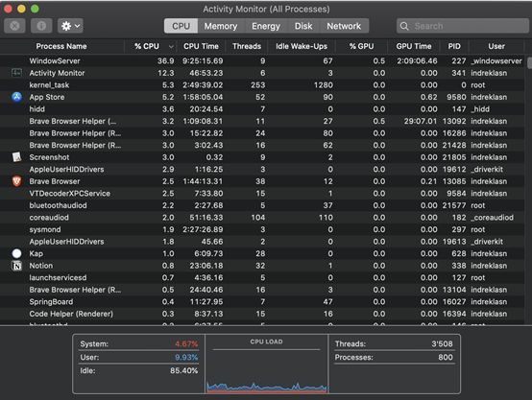Select Brave Browser Helper with PID 21428
The image size is (532, 400).
[x=262, y=145]
